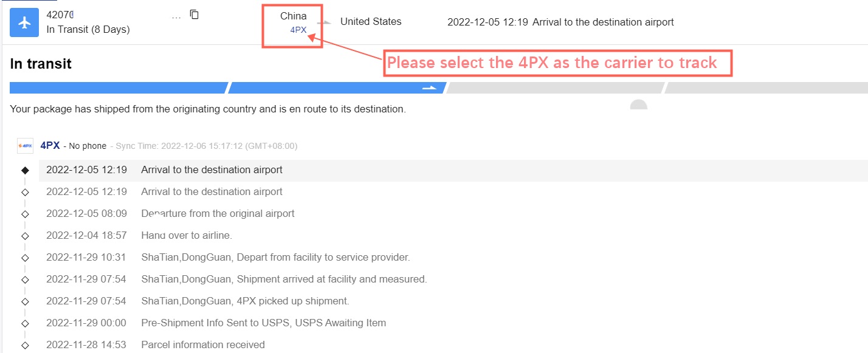Click the Departure from the original airport event

pos(218,214)
